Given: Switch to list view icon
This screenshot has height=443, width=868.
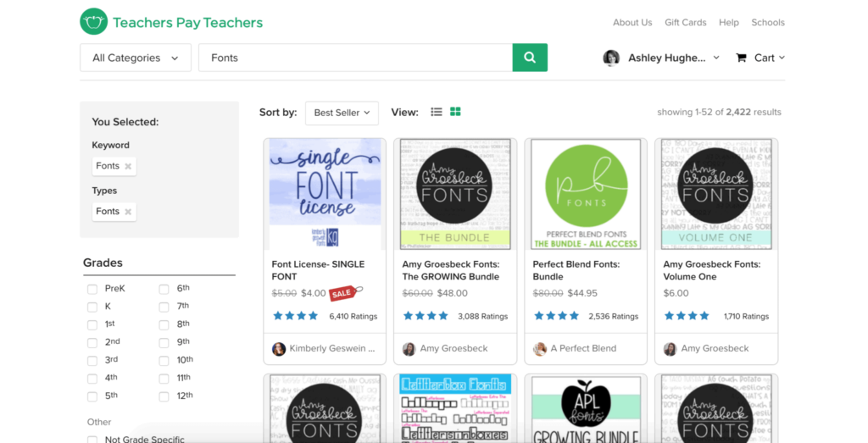Looking at the screenshot, I should click(437, 113).
